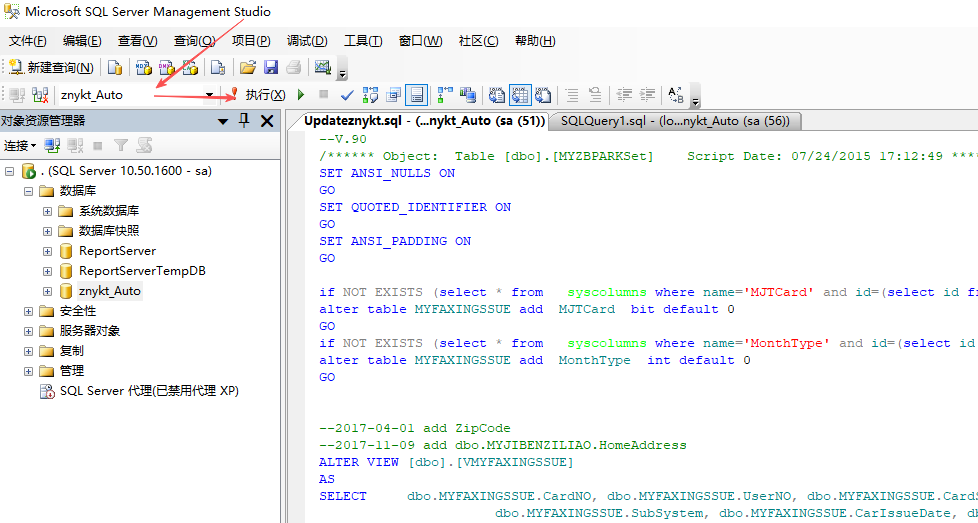The height and width of the screenshot is (523, 978).
Task: Click the green Debug play icon
Action: tap(301, 95)
